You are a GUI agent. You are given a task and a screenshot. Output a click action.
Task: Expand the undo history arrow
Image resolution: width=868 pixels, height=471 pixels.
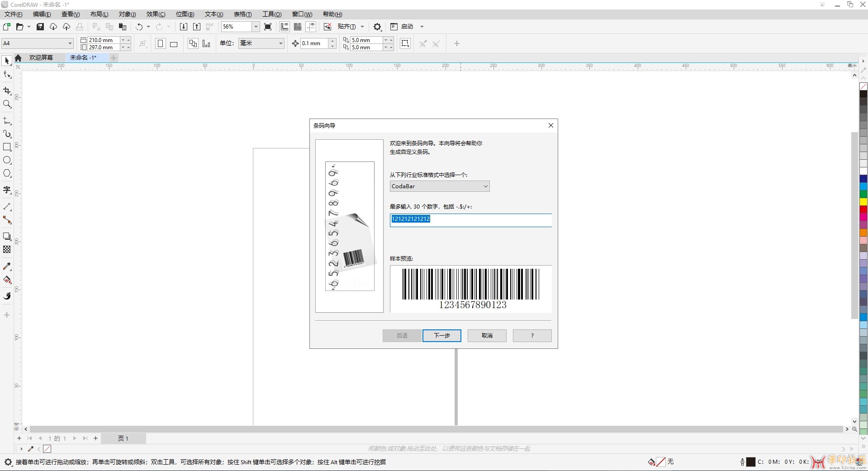coord(148,27)
